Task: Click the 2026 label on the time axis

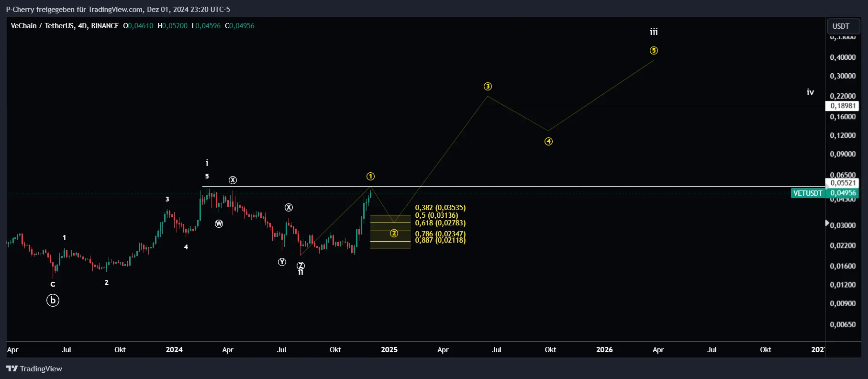Action: (604, 350)
